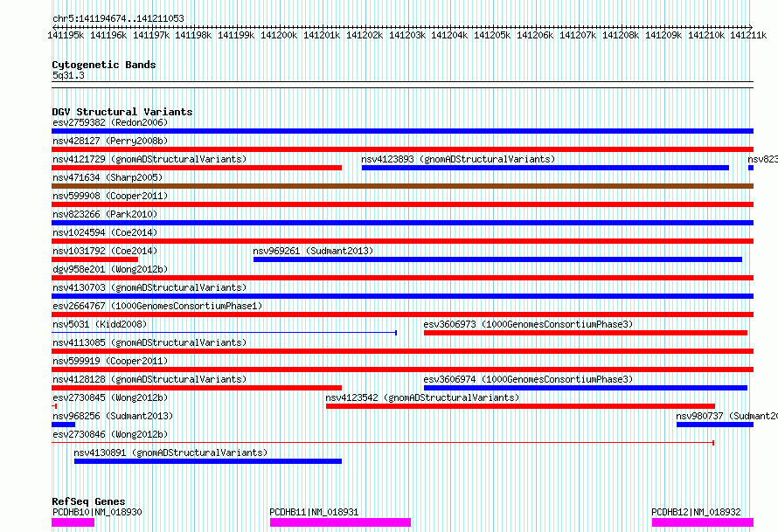The height and width of the screenshot is (532, 778).
Task: Click the 5q31.3 cytogenetic band label
Action: point(68,75)
